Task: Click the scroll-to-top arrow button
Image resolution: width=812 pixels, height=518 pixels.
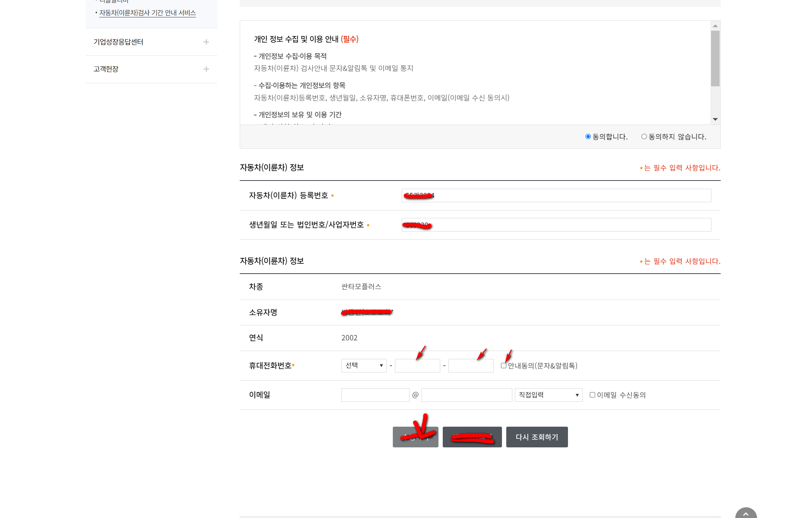Action: click(x=746, y=513)
